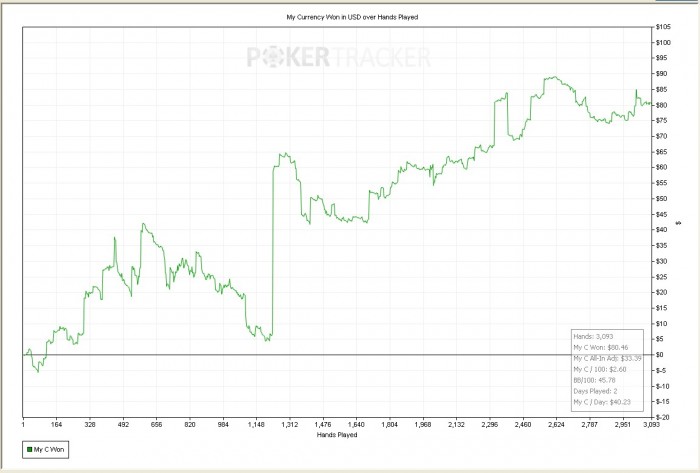Click the x-axis tick labeled 2,787
700x473 pixels.
point(589,424)
